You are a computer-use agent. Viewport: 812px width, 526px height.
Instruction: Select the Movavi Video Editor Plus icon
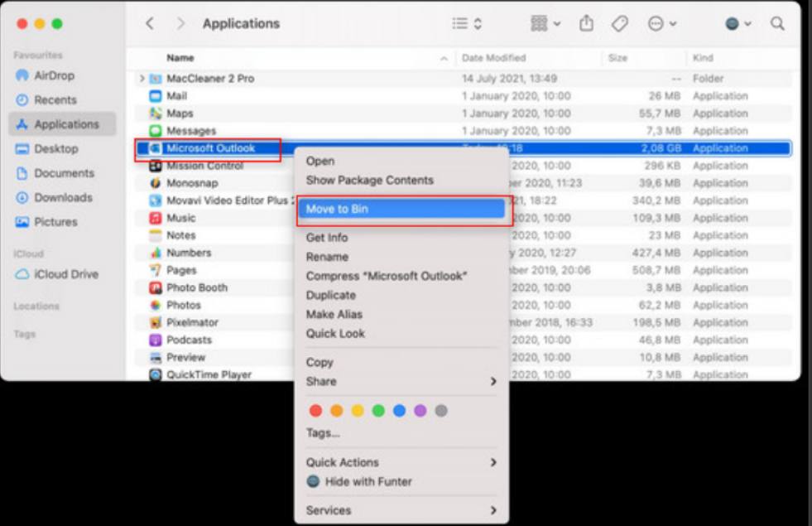pos(156,200)
